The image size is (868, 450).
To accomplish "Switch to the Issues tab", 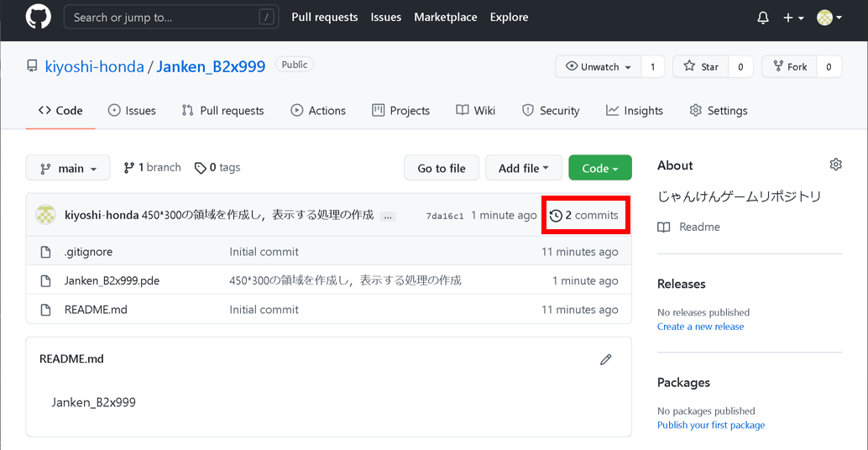I will (x=132, y=111).
